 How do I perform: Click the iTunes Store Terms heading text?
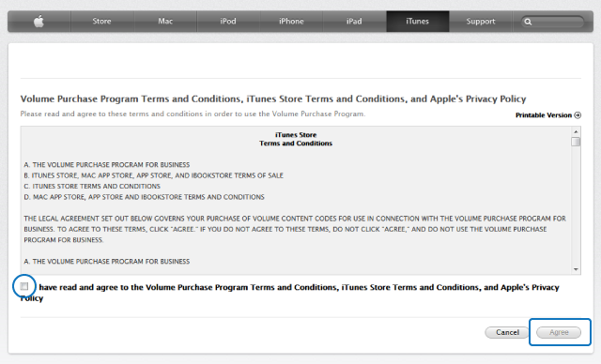(296, 139)
